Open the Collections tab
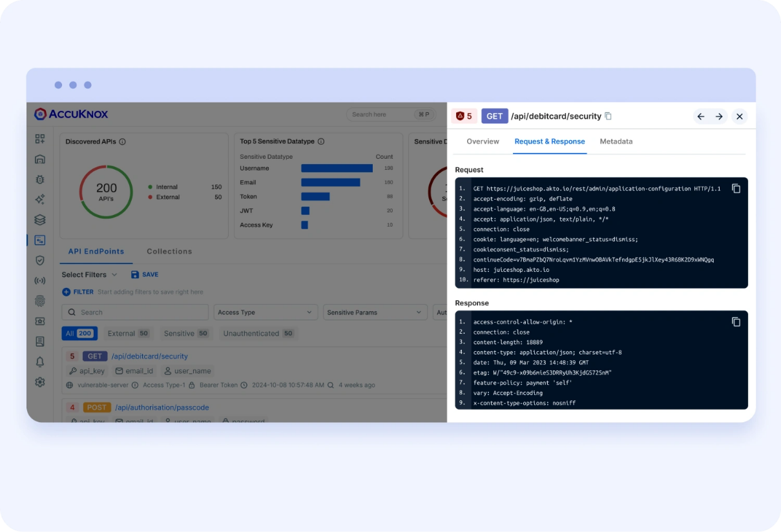Image resolution: width=781 pixels, height=532 pixels. 169,251
